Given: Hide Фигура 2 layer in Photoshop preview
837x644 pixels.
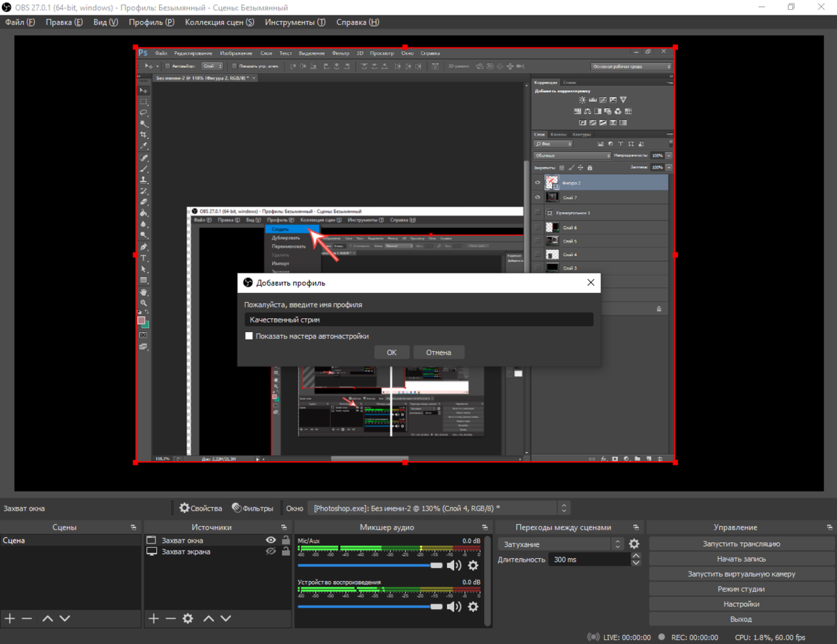Looking at the screenshot, I should pos(537,183).
